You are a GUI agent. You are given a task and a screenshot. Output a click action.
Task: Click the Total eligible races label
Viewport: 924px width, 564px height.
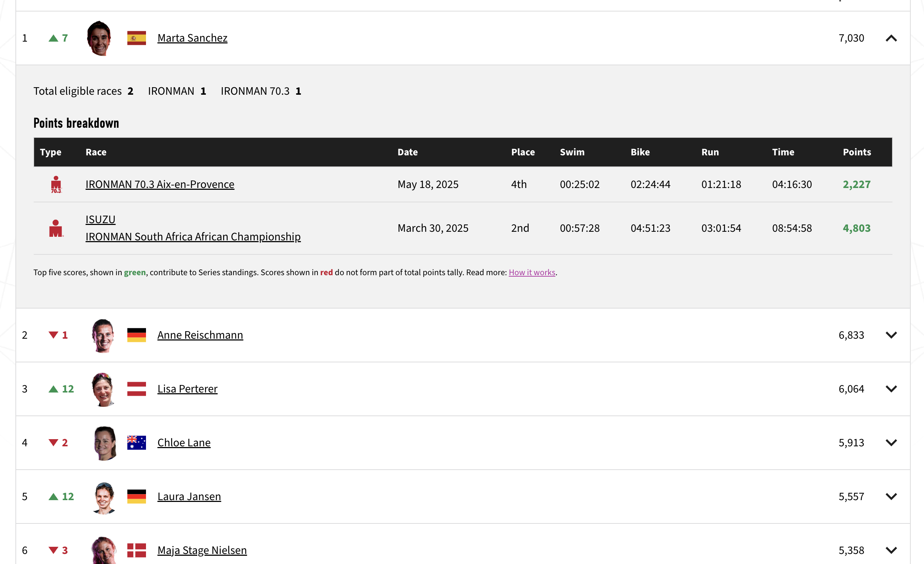(x=77, y=91)
